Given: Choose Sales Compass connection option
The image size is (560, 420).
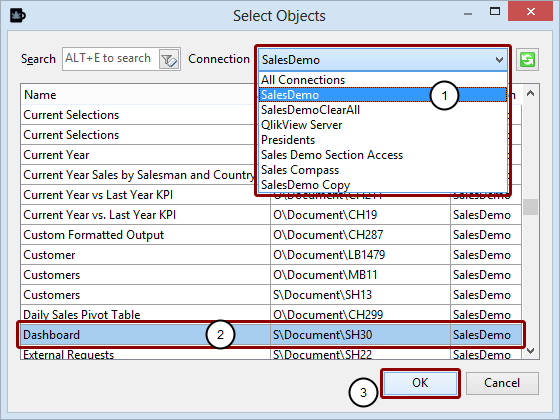Looking at the screenshot, I should (x=383, y=170).
